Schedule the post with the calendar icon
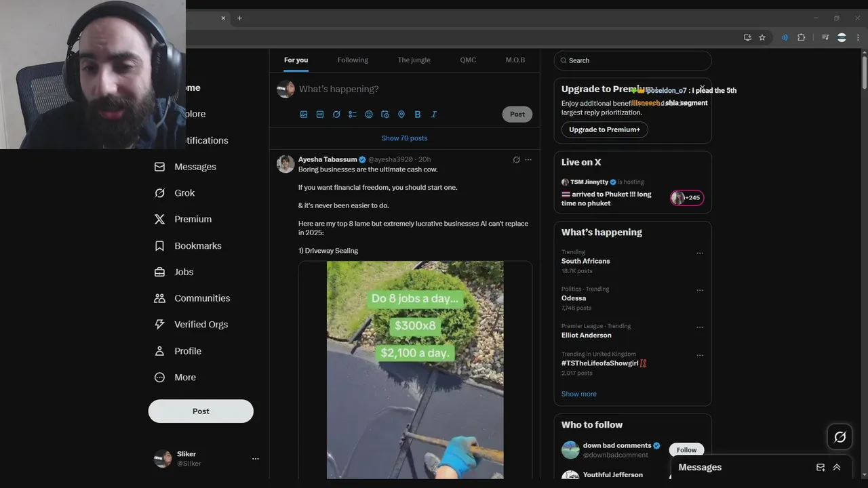Viewport: 868px width, 488px height. click(385, 115)
